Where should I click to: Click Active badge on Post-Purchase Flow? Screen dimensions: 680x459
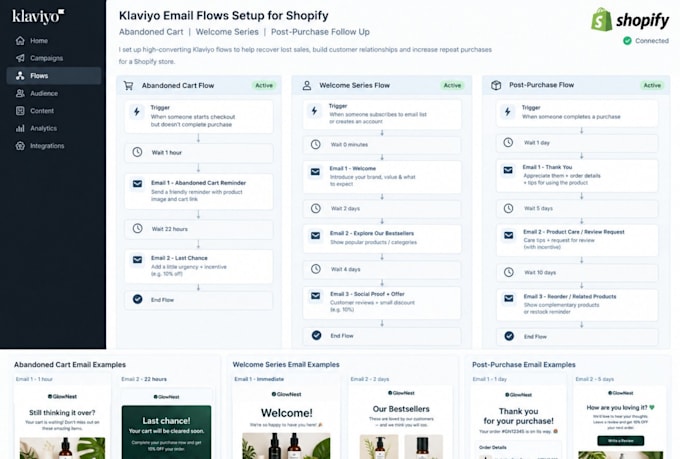coord(652,85)
